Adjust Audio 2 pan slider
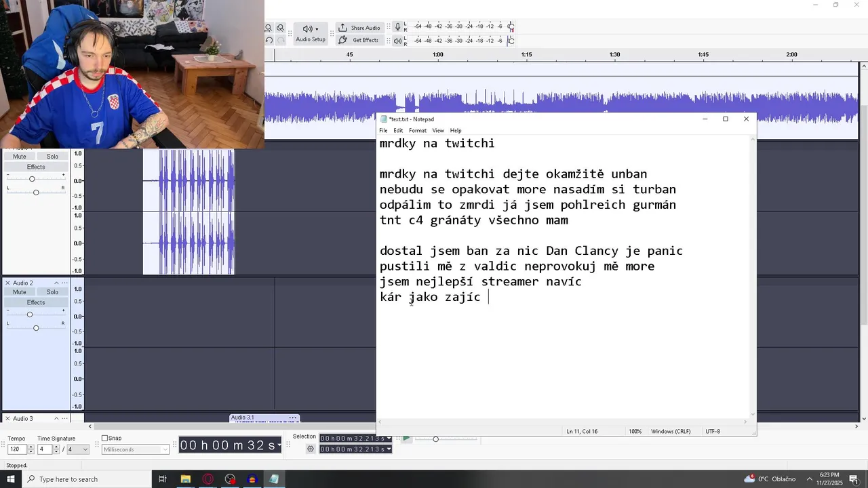Viewport: 868px width, 488px height. [x=36, y=328]
